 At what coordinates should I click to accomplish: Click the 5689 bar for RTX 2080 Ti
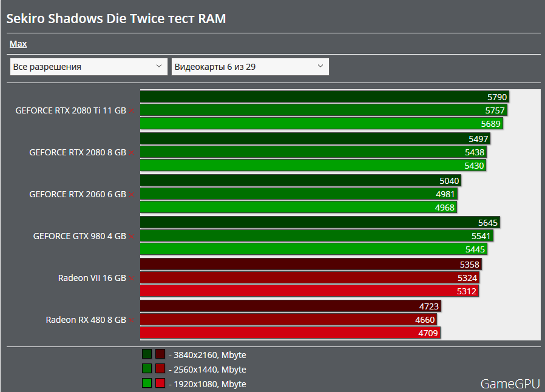pyautogui.click(x=322, y=123)
